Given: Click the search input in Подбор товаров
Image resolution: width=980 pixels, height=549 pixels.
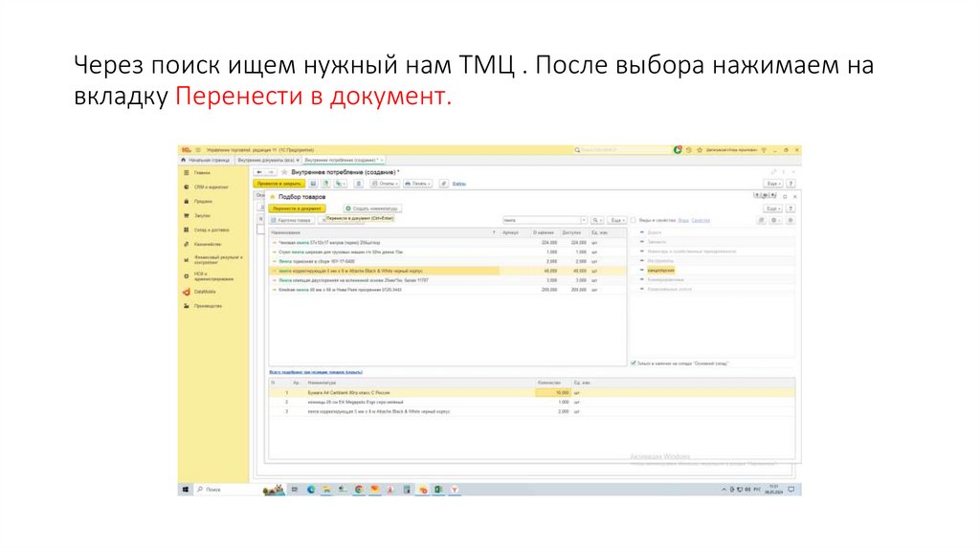Looking at the screenshot, I should pos(542,221).
